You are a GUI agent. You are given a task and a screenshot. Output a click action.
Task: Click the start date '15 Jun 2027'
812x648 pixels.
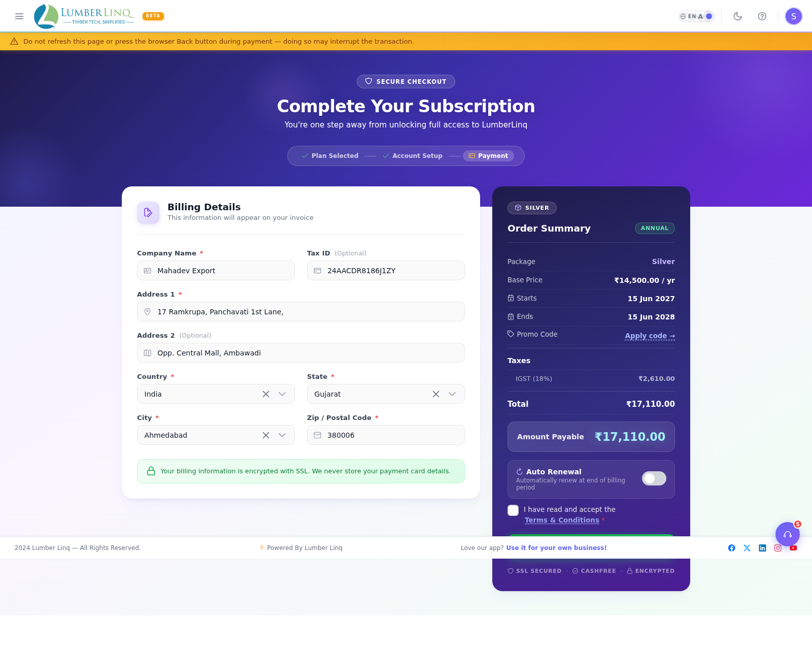(651, 299)
